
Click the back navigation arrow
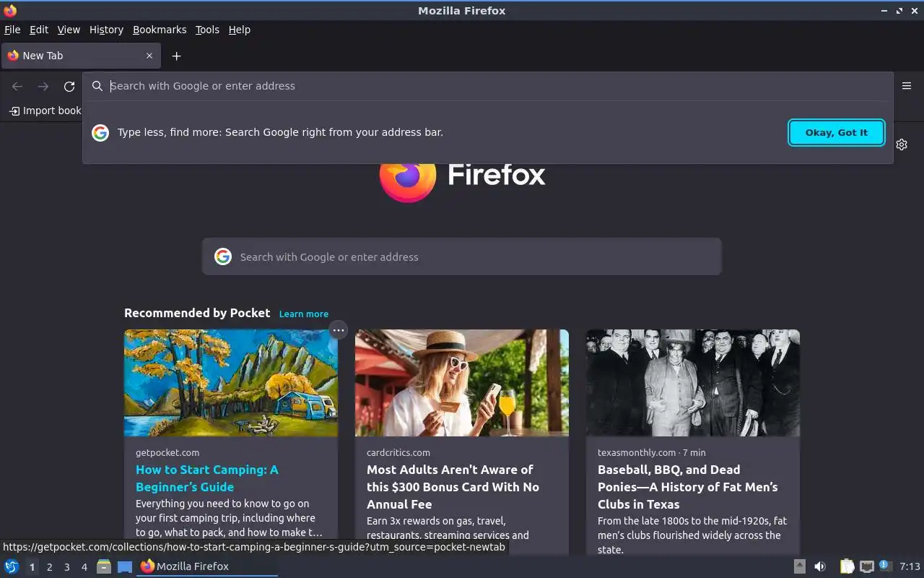17,87
